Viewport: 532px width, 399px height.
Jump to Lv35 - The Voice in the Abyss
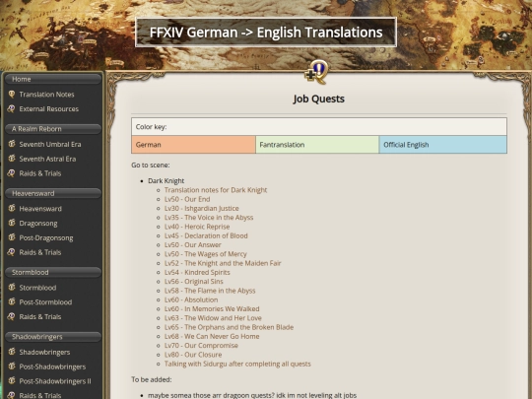click(209, 218)
